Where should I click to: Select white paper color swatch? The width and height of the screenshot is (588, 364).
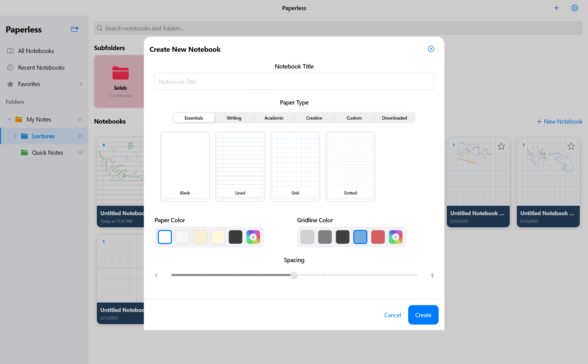[164, 237]
